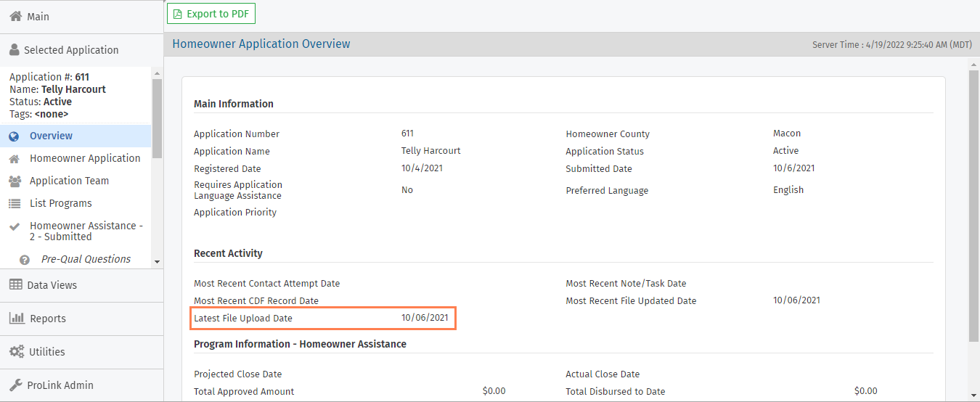Click sidebar scrollbar down arrow
Viewport: 980px width, 402px height.
[157, 262]
